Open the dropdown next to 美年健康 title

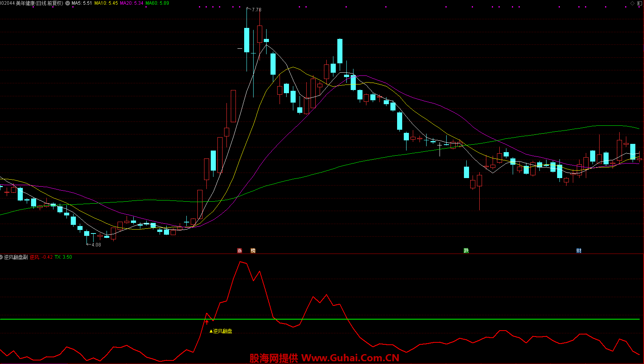[x=68, y=3]
